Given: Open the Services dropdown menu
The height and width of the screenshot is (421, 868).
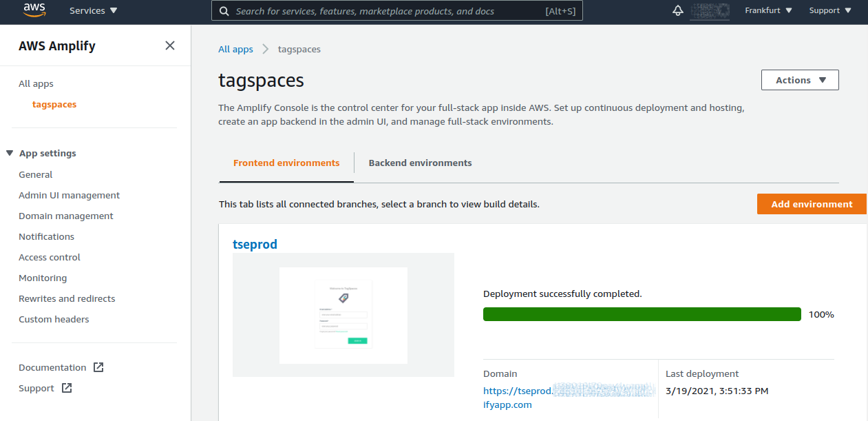Looking at the screenshot, I should (x=93, y=11).
